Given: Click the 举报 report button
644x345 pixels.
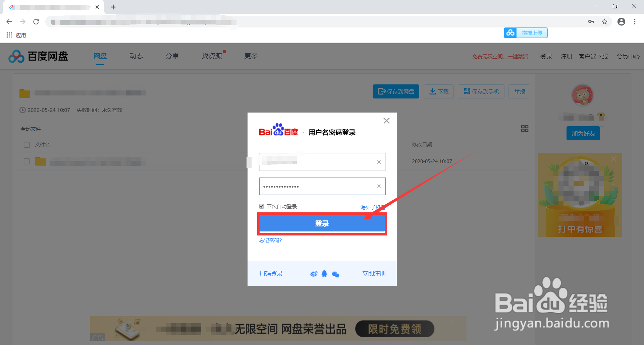Looking at the screenshot, I should (520, 91).
